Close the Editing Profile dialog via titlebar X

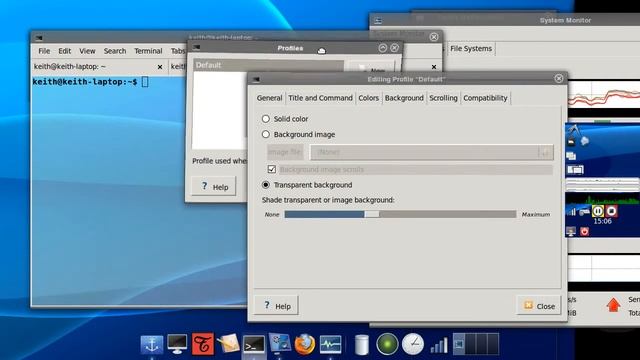[559, 78]
